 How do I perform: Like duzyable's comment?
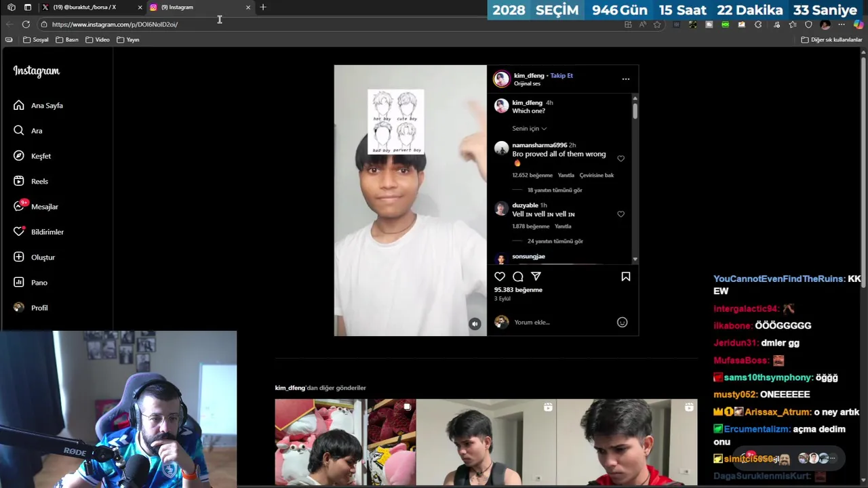[620, 214]
